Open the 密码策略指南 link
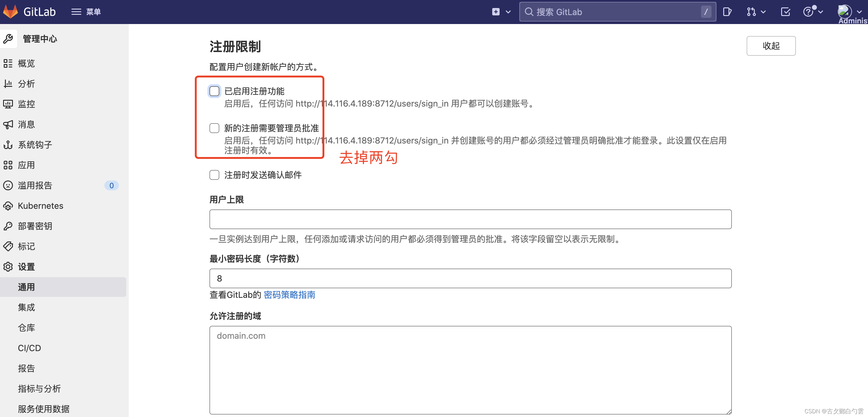Screen dimensions: 868x417 click(289, 295)
